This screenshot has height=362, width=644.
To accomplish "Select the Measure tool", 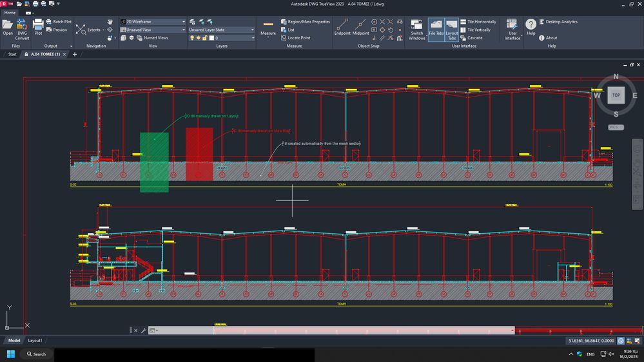I will tap(268, 27).
